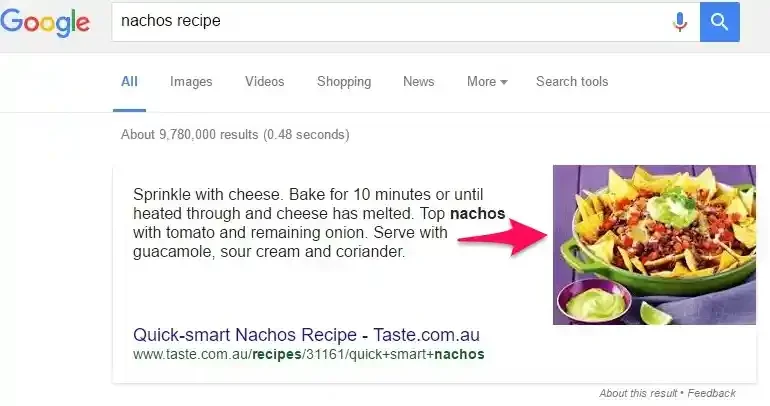Screen dimensions: 770x406
Task: Click the www.taste.com.au recipe URL
Action: click(x=308, y=354)
